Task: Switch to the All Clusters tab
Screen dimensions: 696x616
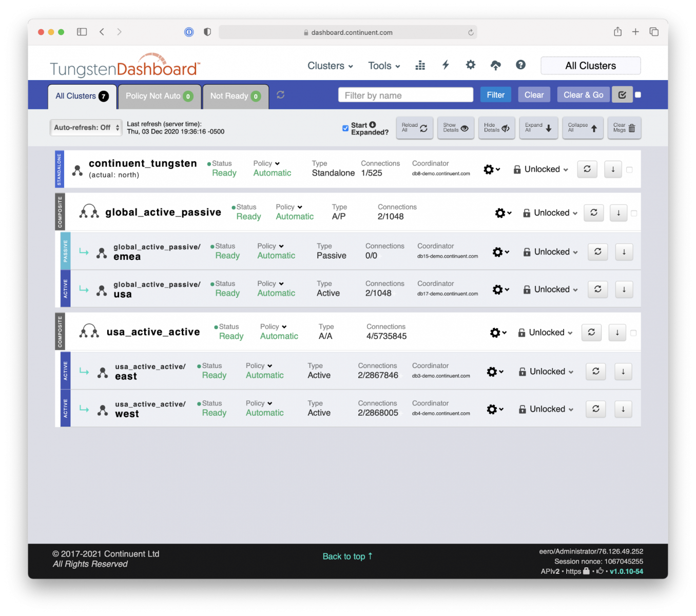Action: pos(82,97)
